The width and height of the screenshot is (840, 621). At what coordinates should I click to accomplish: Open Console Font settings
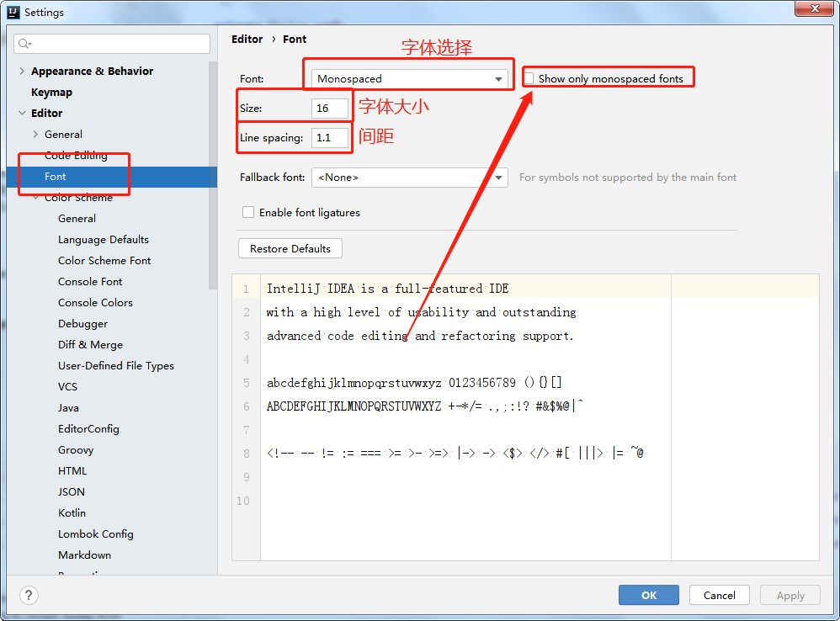coord(90,282)
